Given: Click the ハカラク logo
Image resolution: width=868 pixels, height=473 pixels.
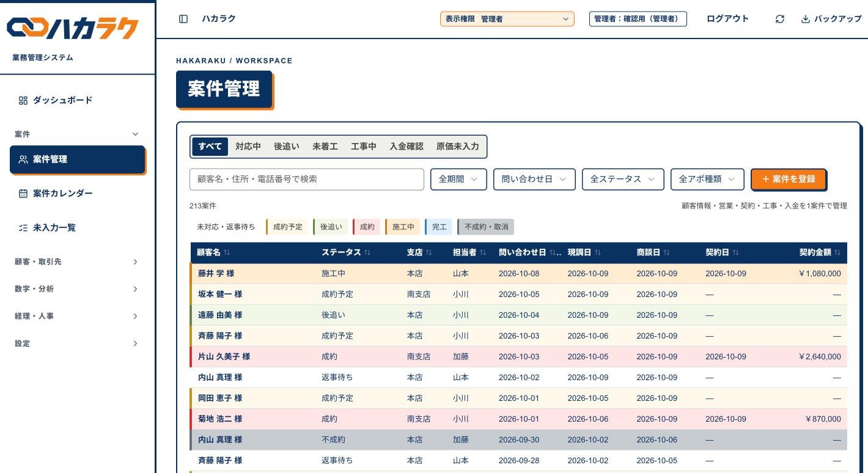Looking at the screenshot, I should coord(73,28).
